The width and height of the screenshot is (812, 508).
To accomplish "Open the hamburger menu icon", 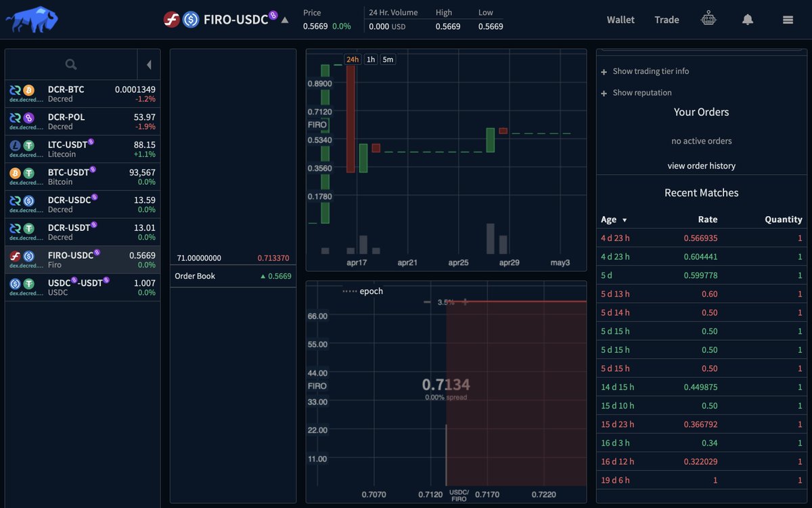I will pos(788,20).
